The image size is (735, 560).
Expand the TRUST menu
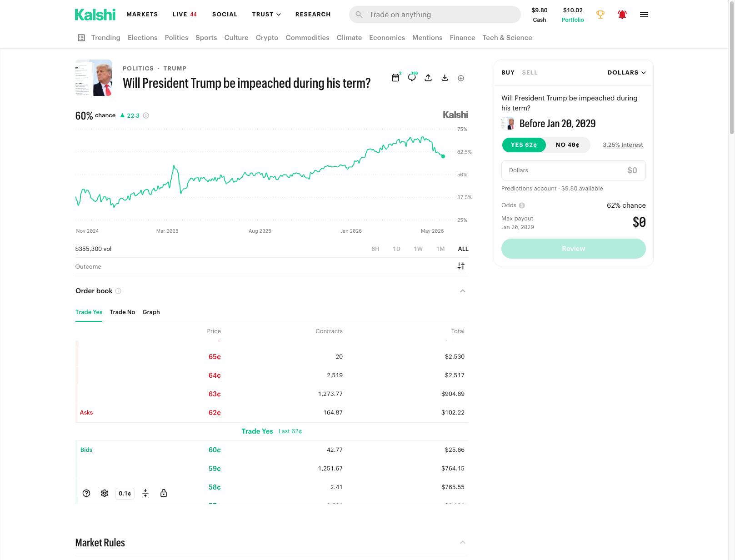tap(266, 15)
